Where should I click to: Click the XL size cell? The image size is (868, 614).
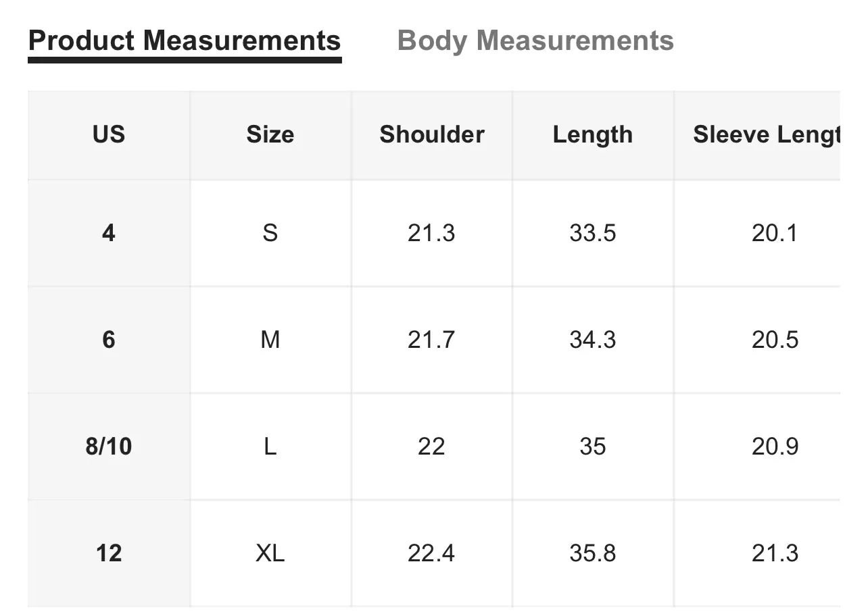click(x=270, y=553)
